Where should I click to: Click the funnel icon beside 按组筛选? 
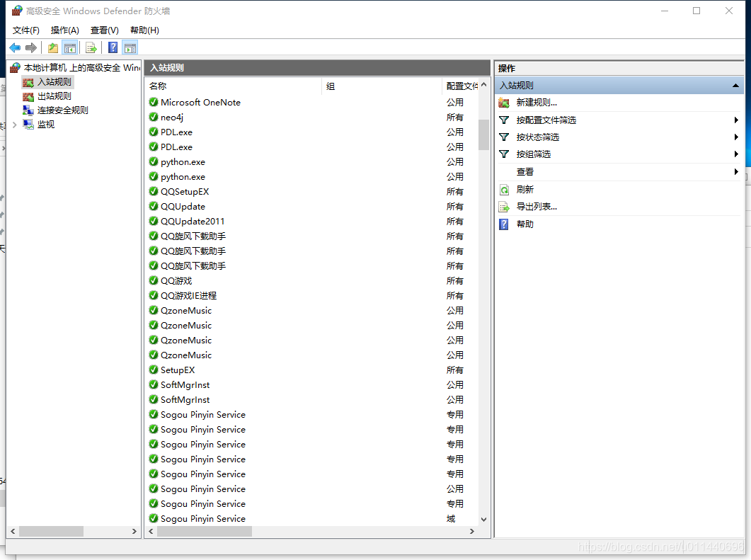coord(504,154)
